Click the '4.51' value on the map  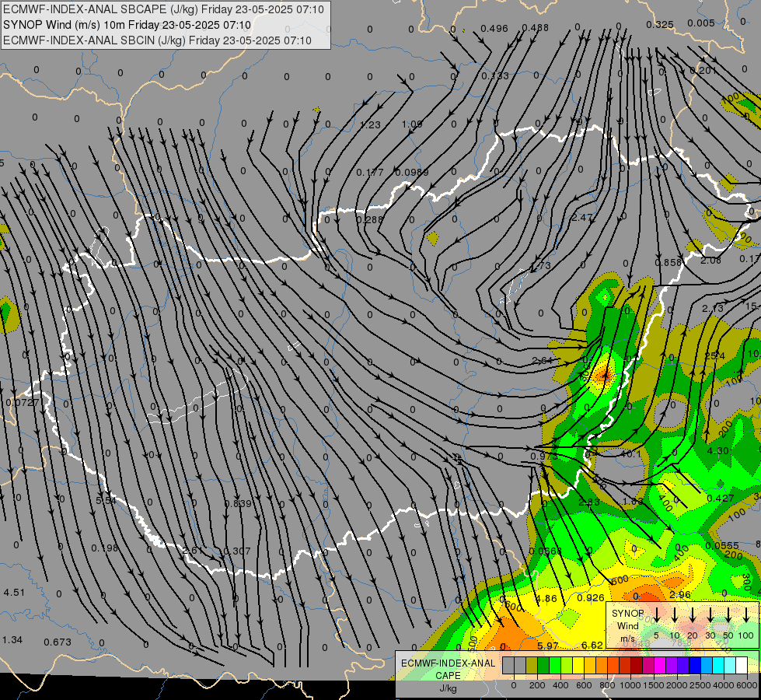[x=13, y=593]
